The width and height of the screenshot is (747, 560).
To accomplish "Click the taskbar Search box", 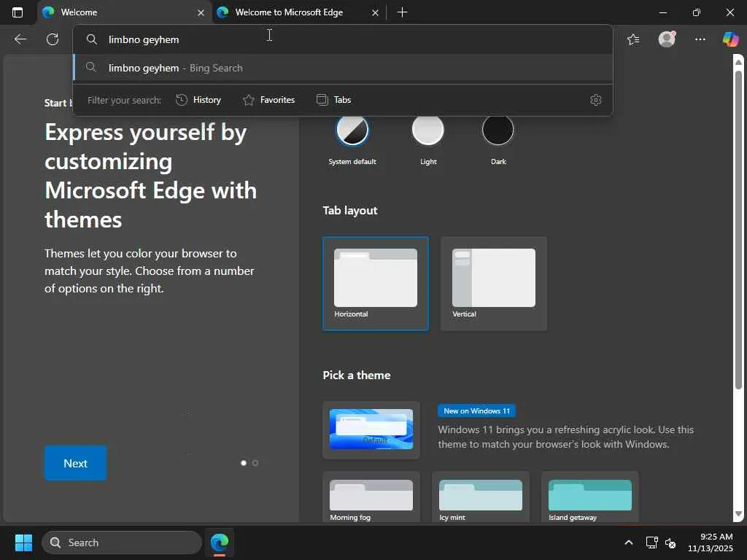I will (x=122, y=542).
